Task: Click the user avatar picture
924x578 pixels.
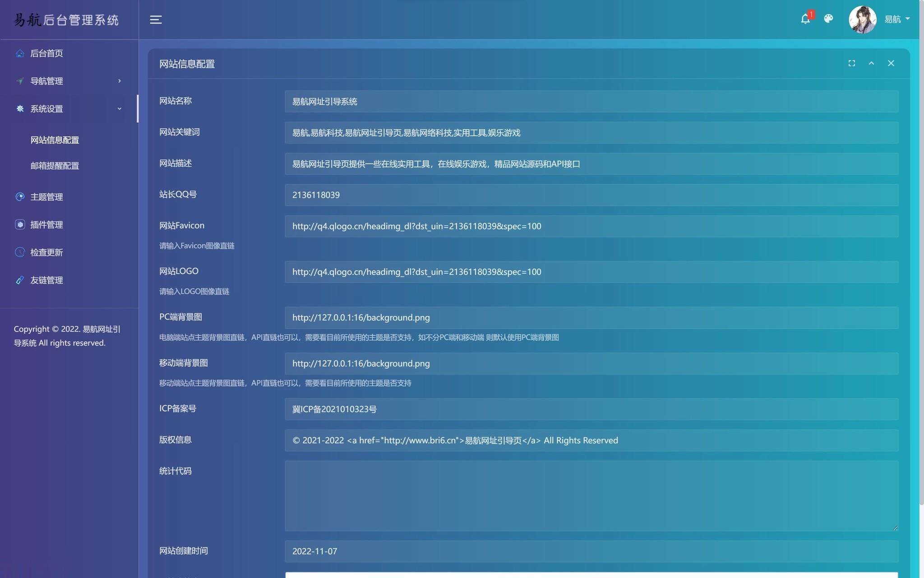Action: [862, 19]
